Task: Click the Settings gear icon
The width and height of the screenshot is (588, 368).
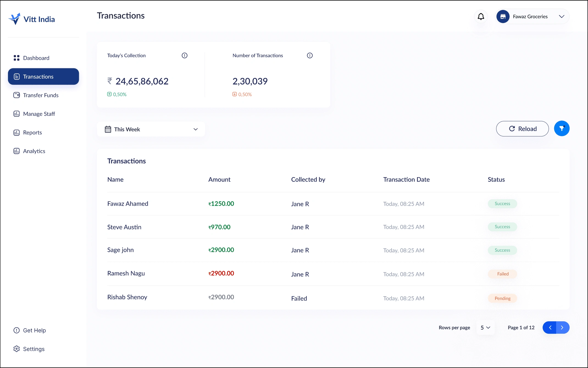Action: click(x=16, y=349)
